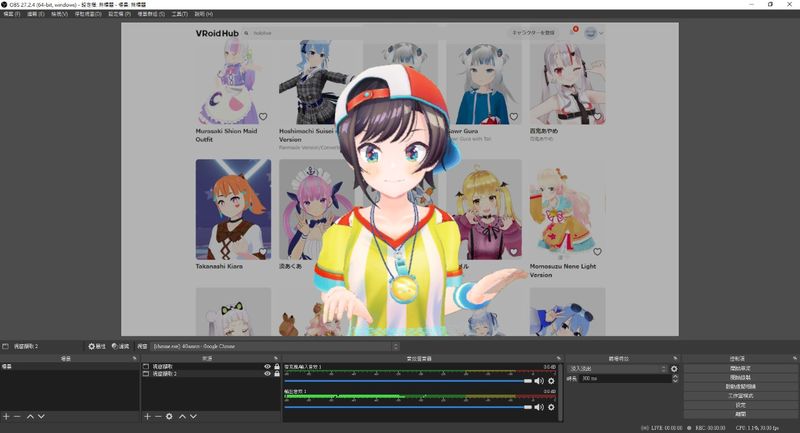Pop out the 控制項 controls dock

[795, 359]
